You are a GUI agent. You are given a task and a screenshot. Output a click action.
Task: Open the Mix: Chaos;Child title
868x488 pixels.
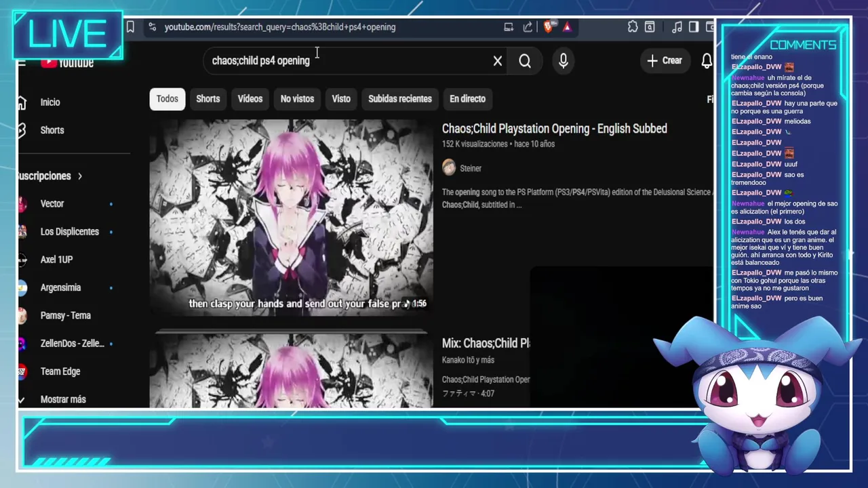tap(486, 344)
